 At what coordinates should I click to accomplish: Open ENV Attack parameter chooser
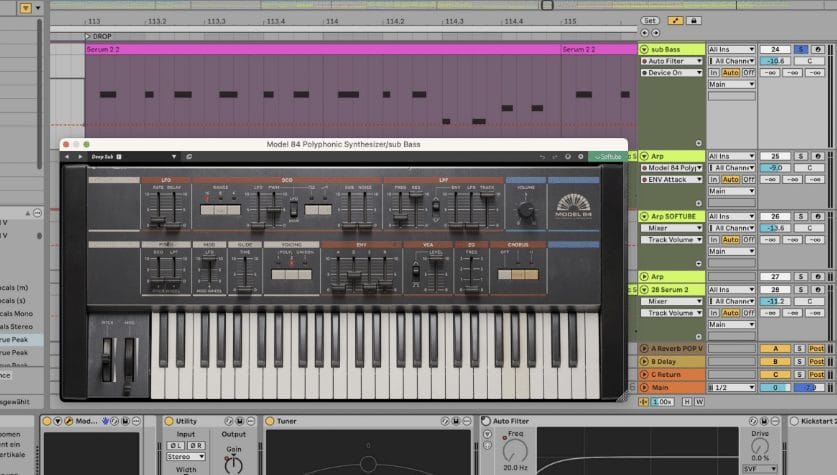coord(672,179)
